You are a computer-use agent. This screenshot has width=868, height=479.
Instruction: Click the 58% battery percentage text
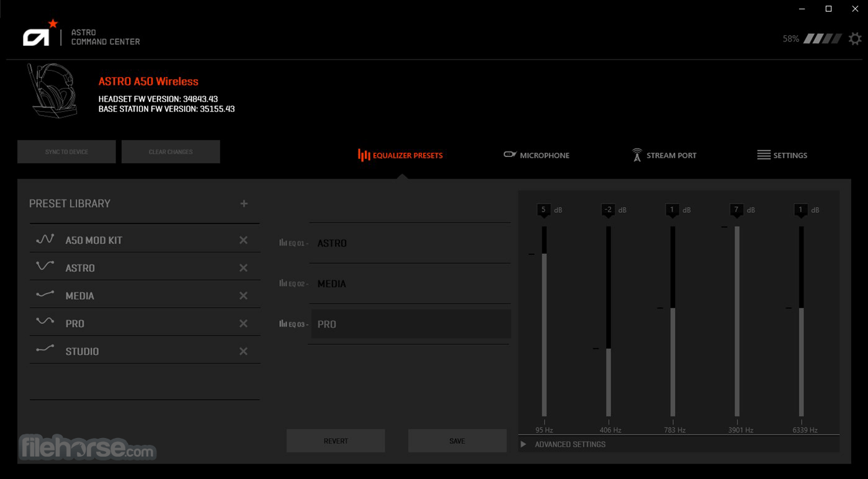pyautogui.click(x=790, y=38)
